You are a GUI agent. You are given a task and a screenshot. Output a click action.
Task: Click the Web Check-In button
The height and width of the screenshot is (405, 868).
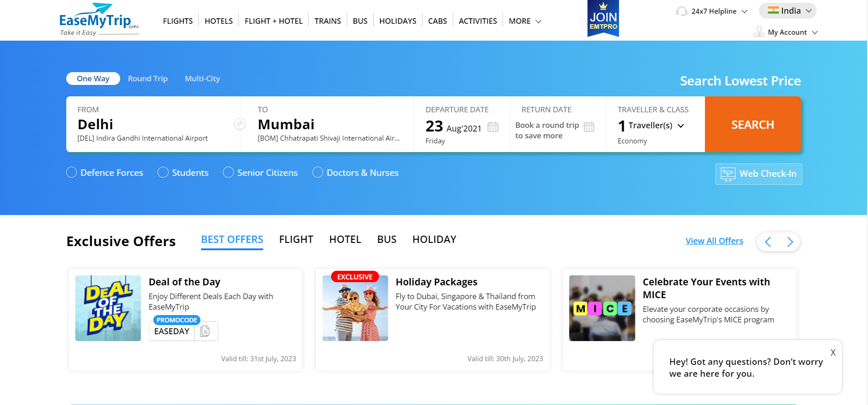pyautogui.click(x=759, y=174)
